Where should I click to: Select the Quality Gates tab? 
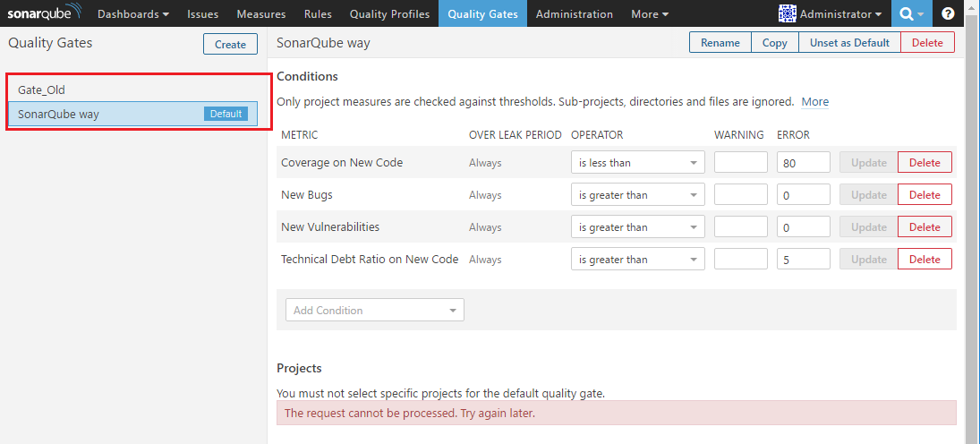click(482, 13)
